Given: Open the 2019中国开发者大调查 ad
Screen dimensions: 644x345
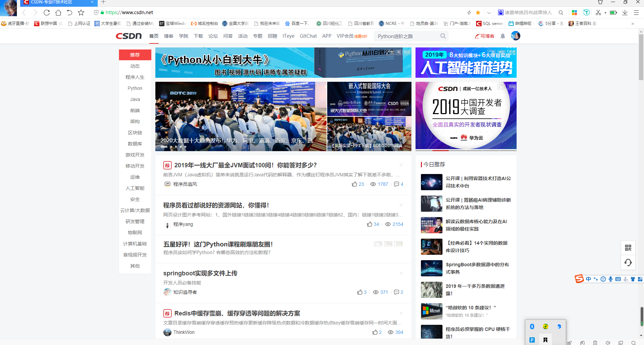Looking at the screenshot, I should 466,115.
